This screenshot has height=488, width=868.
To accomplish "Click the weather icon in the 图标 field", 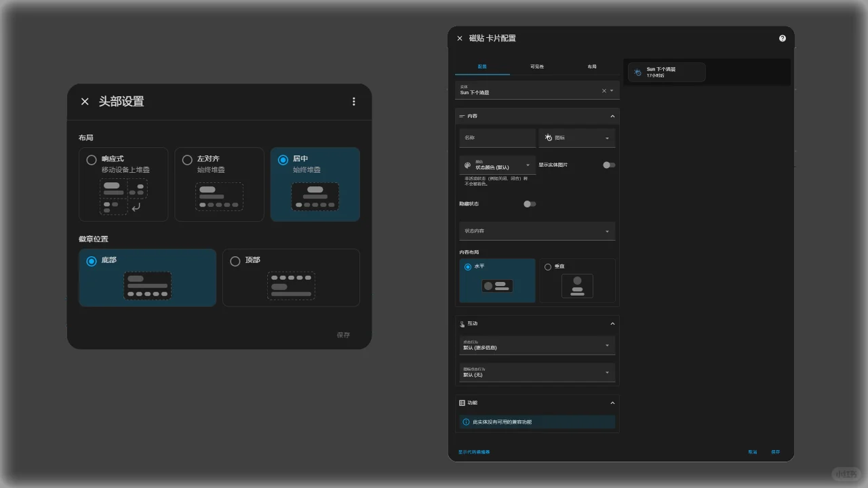I will 548,138.
